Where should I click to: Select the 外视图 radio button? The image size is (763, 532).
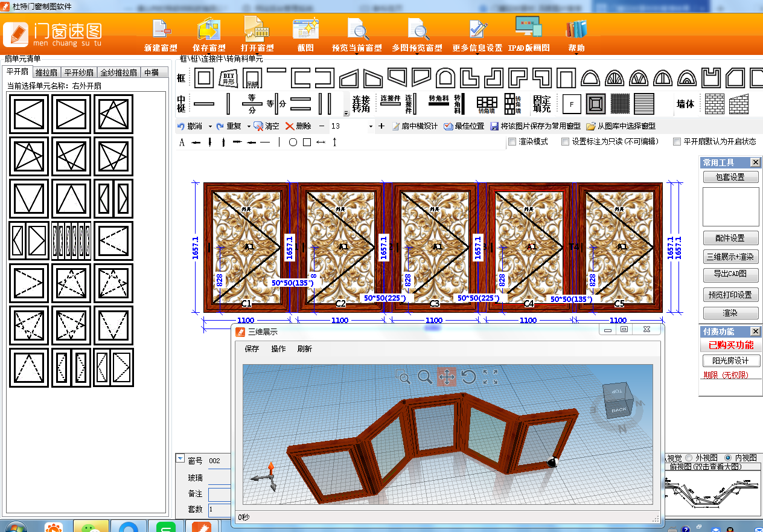(689, 458)
